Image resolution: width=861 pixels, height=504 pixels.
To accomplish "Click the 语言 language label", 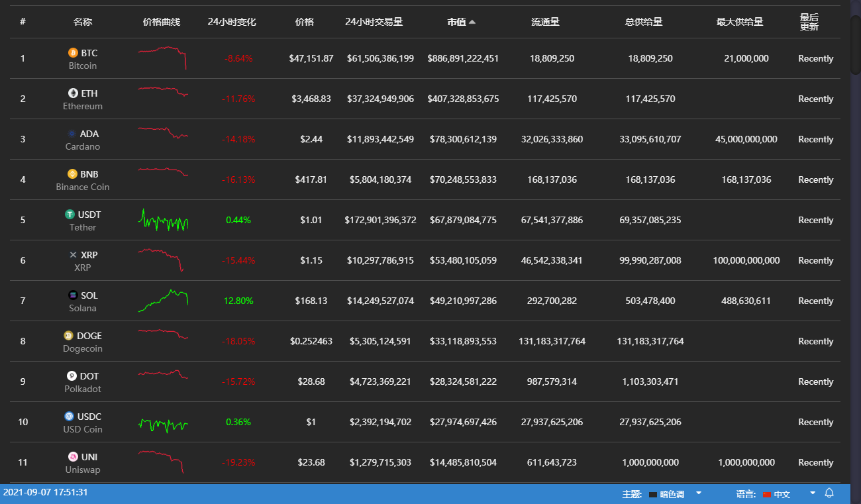I will click(746, 494).
